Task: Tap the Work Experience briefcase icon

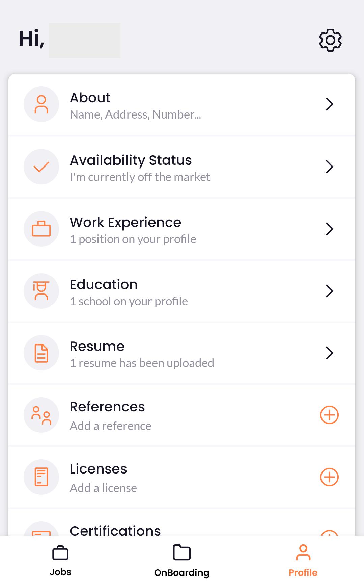Action: click(x=41, y=229)
